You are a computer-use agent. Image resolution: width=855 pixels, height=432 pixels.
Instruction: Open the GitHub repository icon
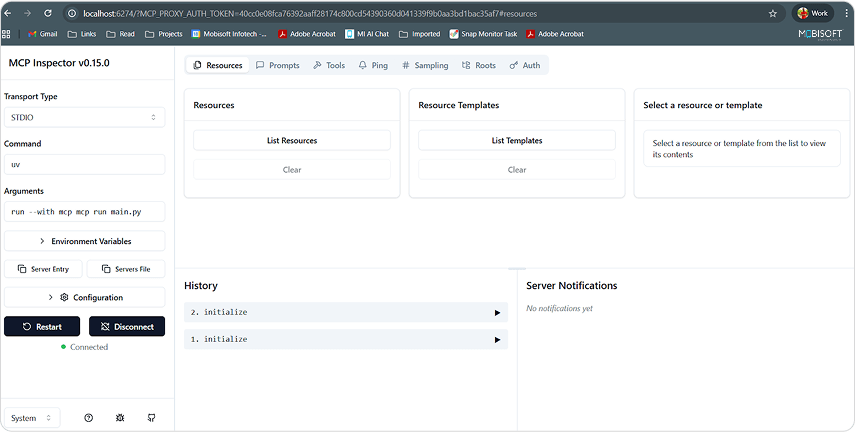point(151,417)
